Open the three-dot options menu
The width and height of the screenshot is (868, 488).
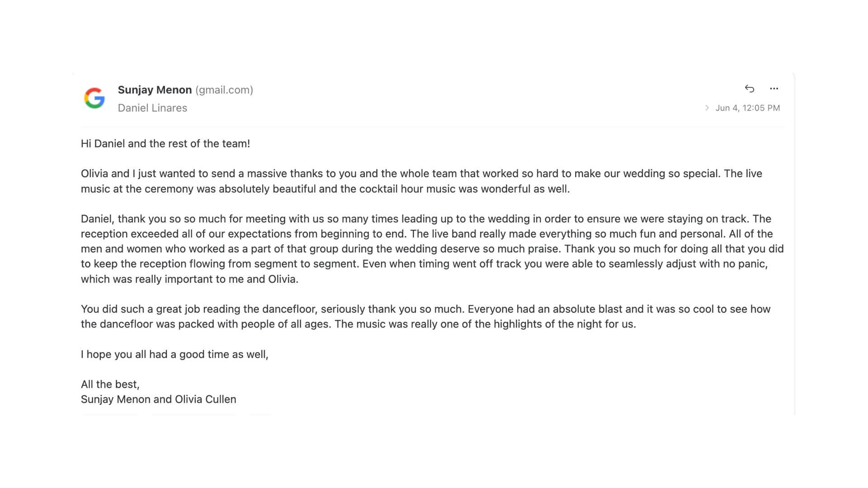(x=774, y=89)
